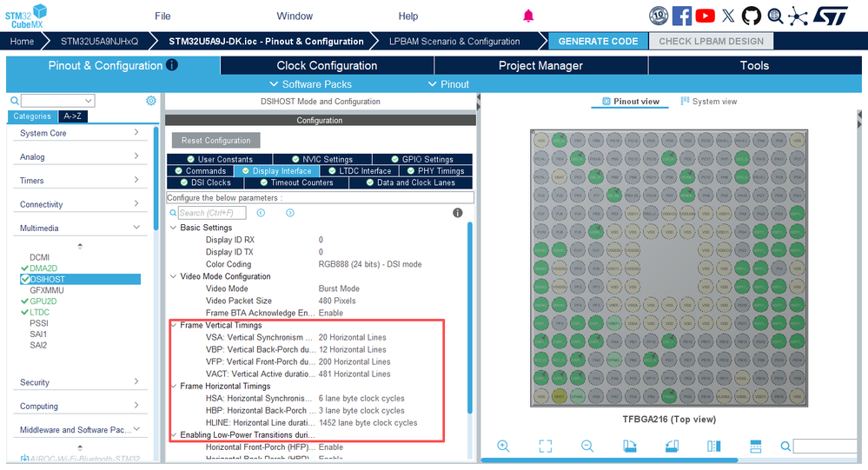The height and width of the screenshot is (470, 868).
Task: Open the X social icon
Action: (728, 16)
